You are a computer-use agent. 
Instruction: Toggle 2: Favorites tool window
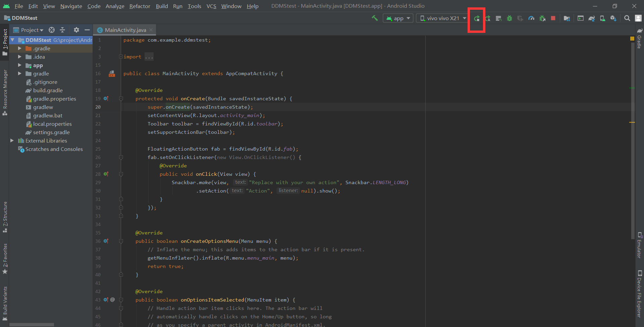[x=5, y=259]
